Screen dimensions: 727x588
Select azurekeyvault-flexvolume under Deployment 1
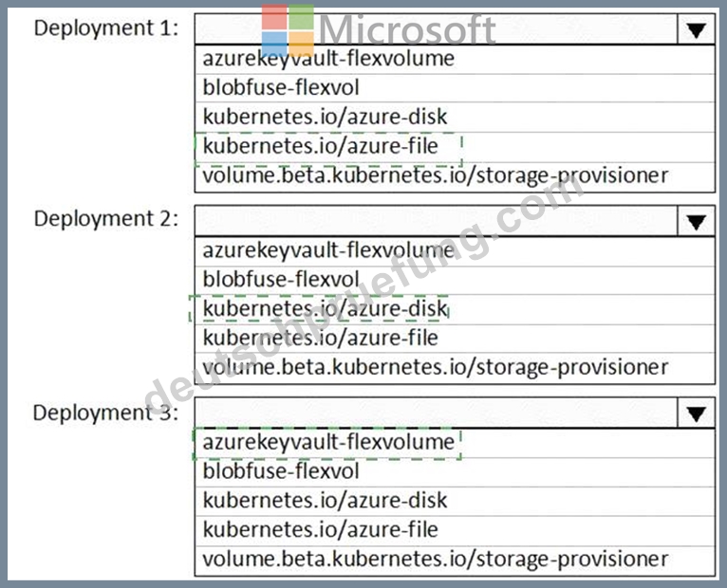(x=455, y=60)
